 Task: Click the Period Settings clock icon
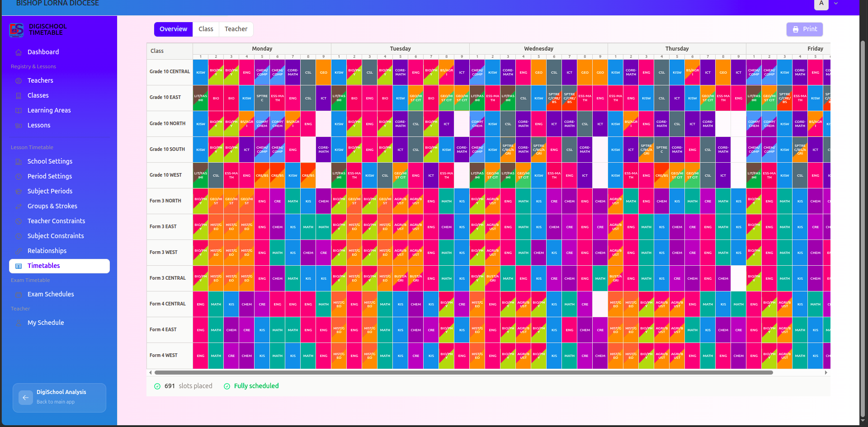pos(19,177)
